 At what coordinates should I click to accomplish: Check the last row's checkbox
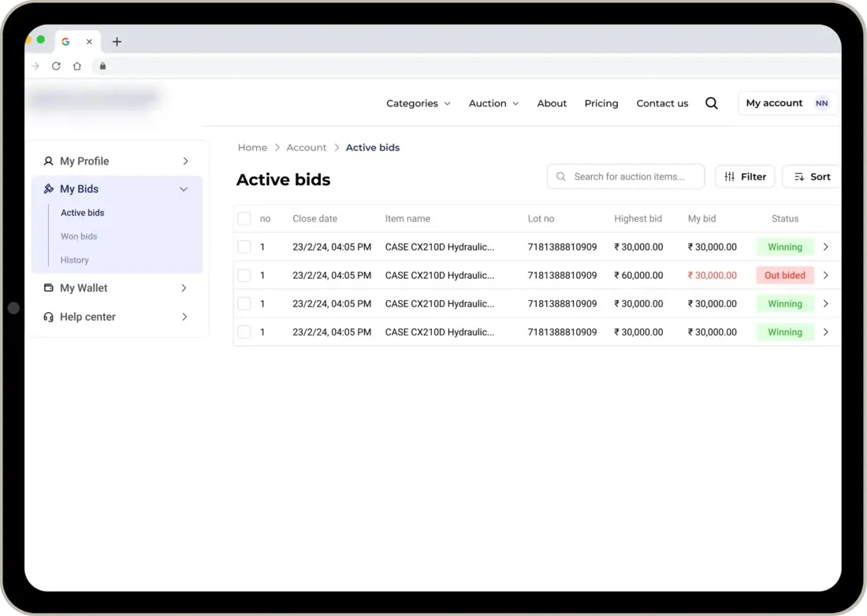point(244,332)
